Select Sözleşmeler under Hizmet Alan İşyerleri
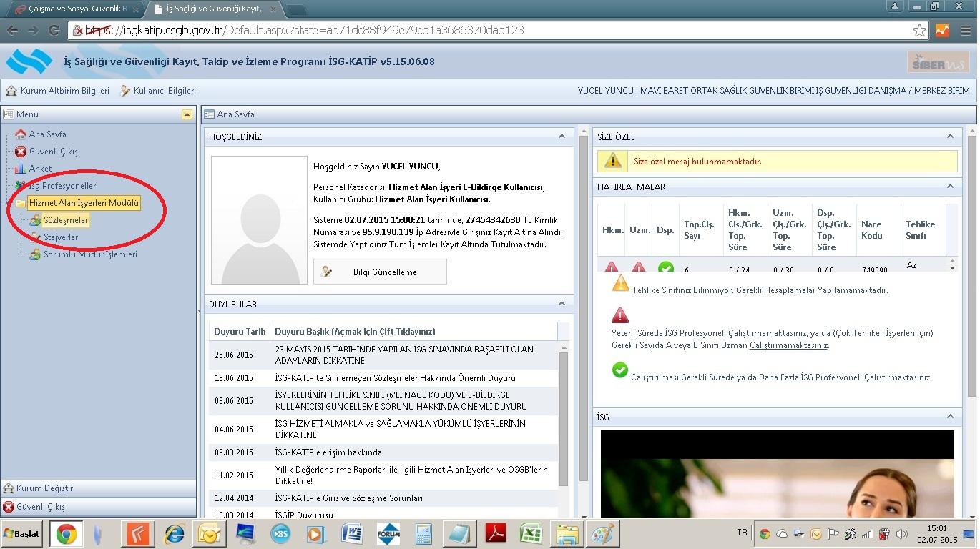The height and width of the screenshot is (549, 980). coord(65,220)
